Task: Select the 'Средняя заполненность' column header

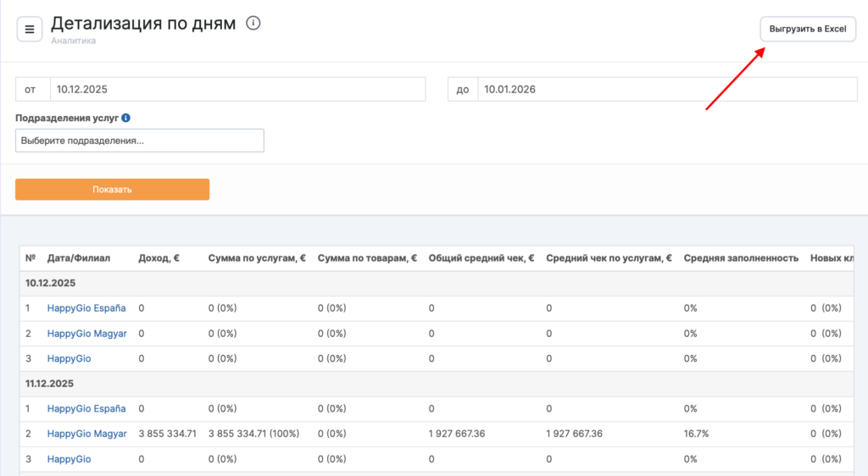Action: click(x=740, y=258)
